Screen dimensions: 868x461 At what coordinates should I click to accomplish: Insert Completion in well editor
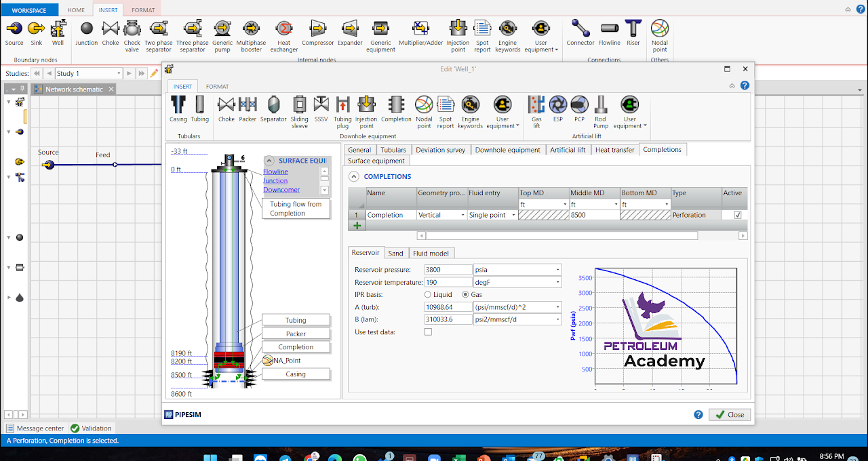[396, 109]
